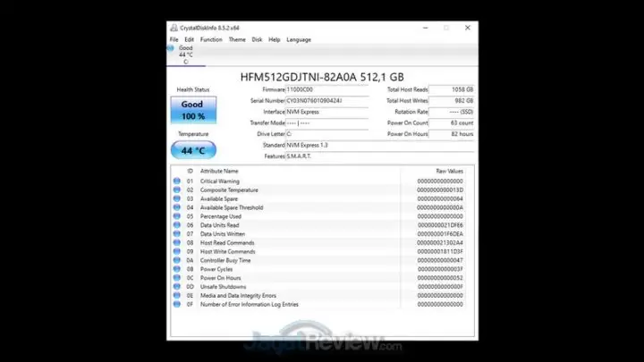
Task: Open the Theme menu
Action: coord(237,39)
